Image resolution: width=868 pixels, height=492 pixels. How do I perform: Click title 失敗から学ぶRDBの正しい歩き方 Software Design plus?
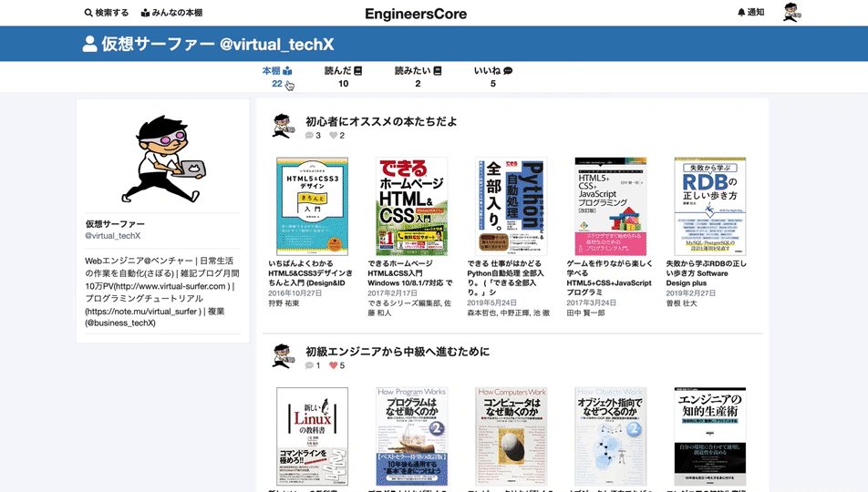point(707,273)
